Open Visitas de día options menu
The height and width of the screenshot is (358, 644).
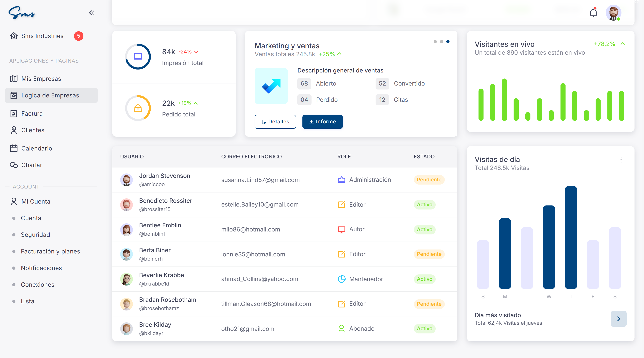[x=621, y=160]
